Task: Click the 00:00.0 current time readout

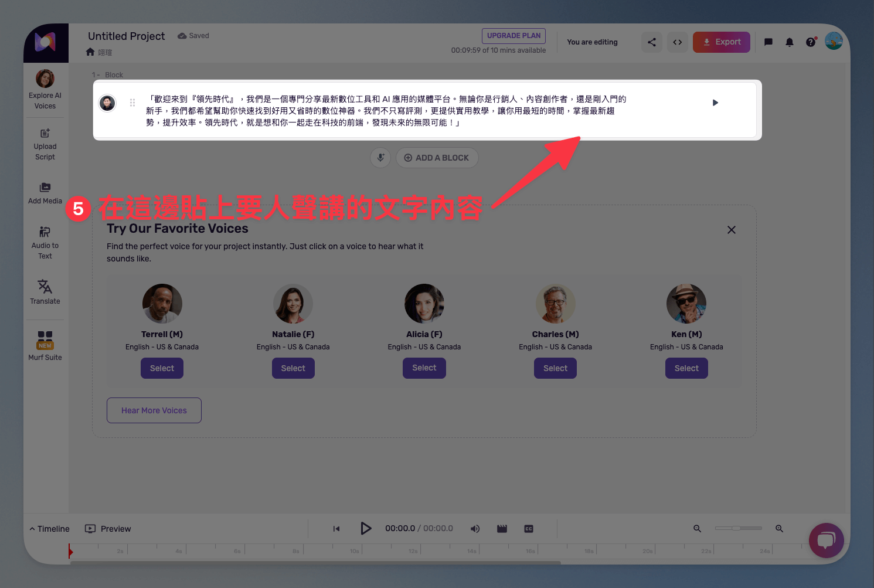Action: pyautogui.click(x=400, y=529)
